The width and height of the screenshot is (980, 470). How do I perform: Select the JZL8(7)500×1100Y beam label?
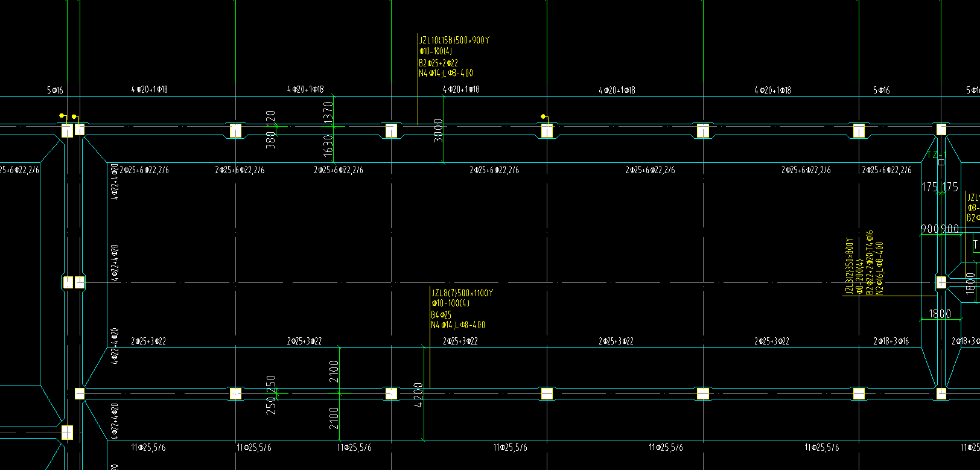pyautogui.click(x=462, y=293)
